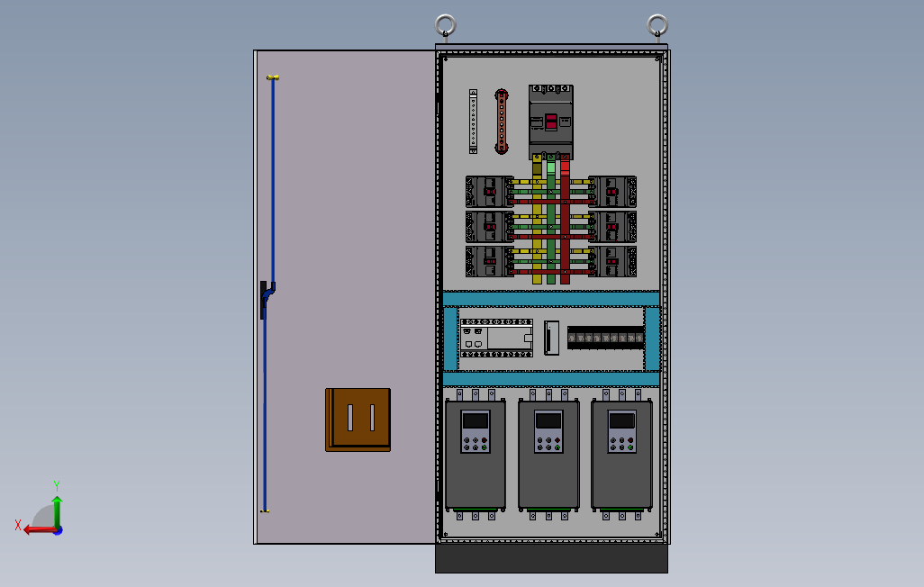
Task: Select the bottom breaker in the left column
Action: coord(489,262)
